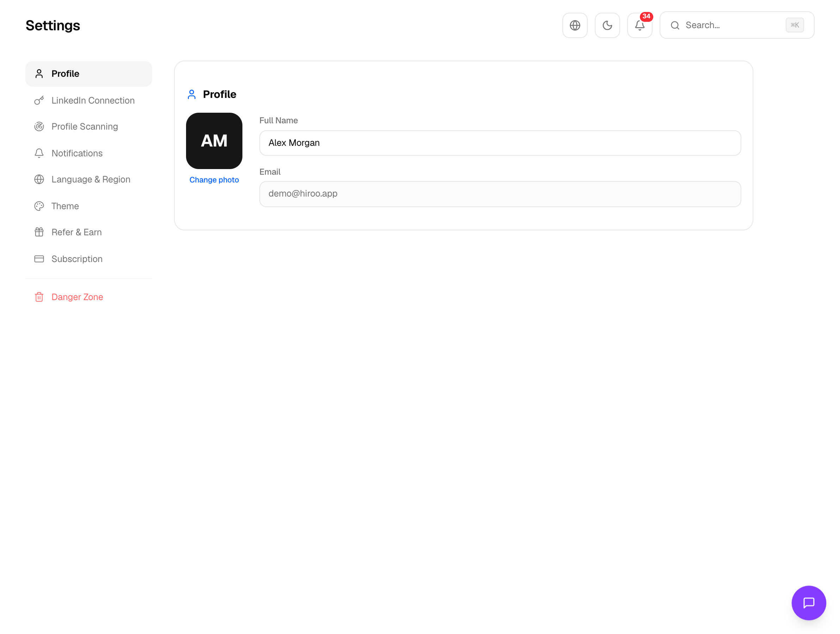This screenshot has height=634, width=840.
Task: Click the bell icon beside sidebar Notifications
Action: [39, 153]
